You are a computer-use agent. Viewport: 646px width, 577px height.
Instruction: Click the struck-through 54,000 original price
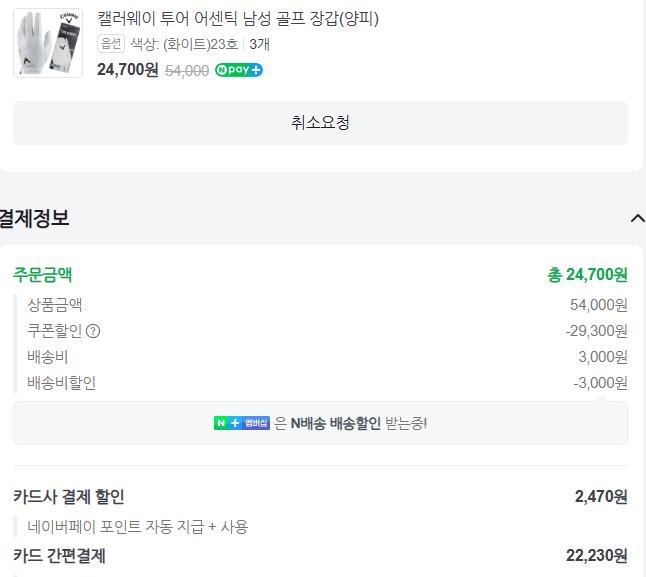coord(187,70)
